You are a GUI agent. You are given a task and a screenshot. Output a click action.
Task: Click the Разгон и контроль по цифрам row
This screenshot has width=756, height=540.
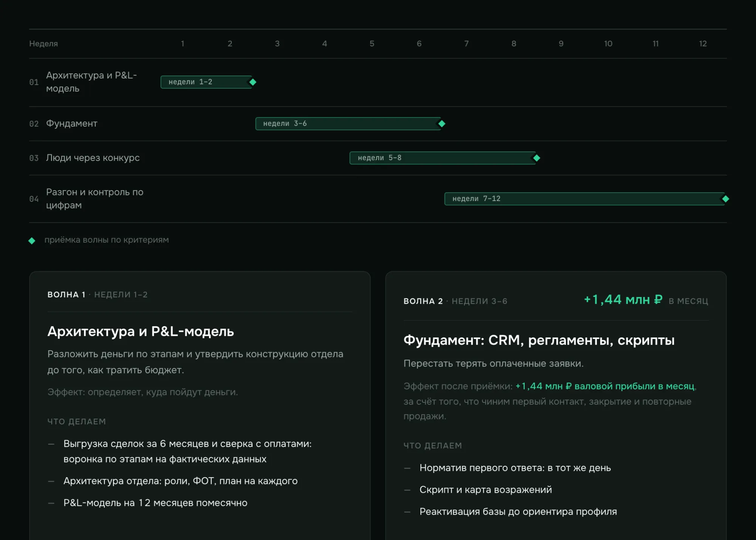378,199
